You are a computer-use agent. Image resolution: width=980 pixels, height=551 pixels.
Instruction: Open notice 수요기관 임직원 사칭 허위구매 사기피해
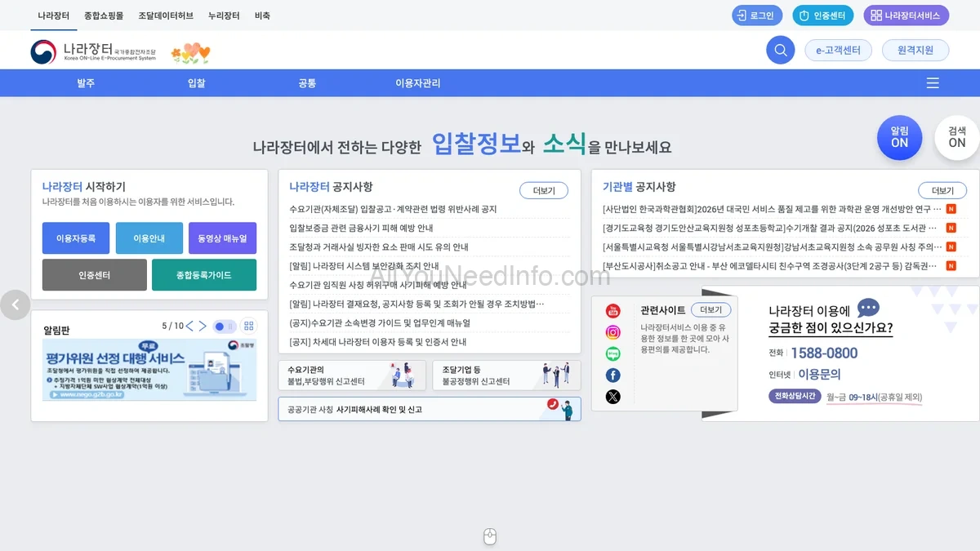pyautogui.click(x=378, y=285)
